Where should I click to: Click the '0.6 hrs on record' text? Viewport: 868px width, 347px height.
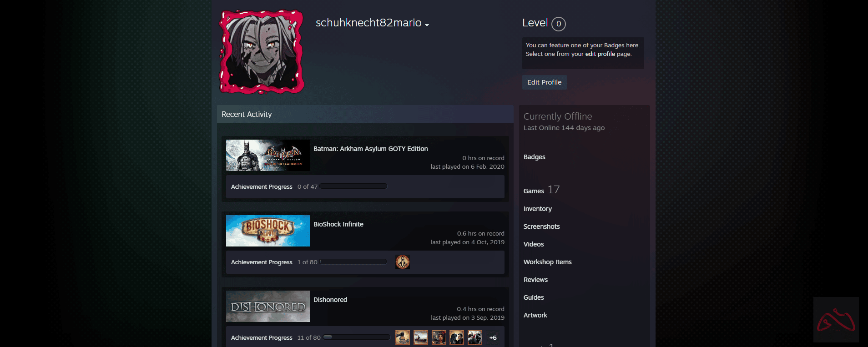(x=481, y=233)
